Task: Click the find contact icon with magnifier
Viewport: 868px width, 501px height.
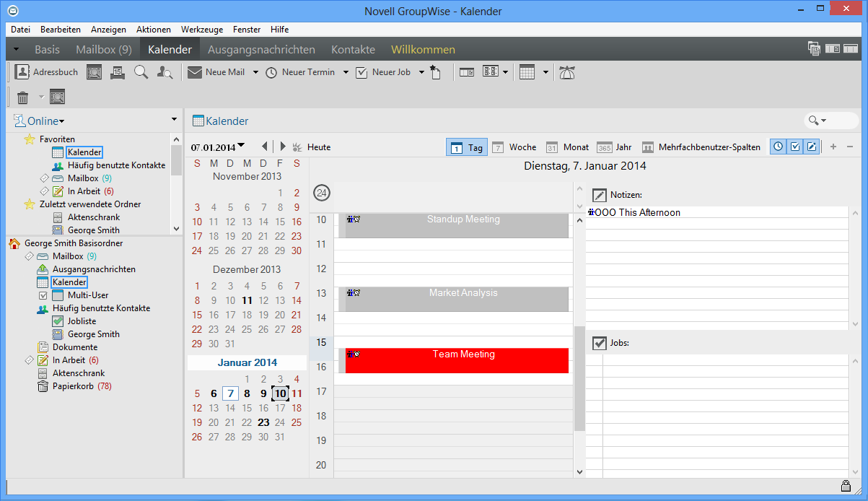Action: [x=165, y=72]
